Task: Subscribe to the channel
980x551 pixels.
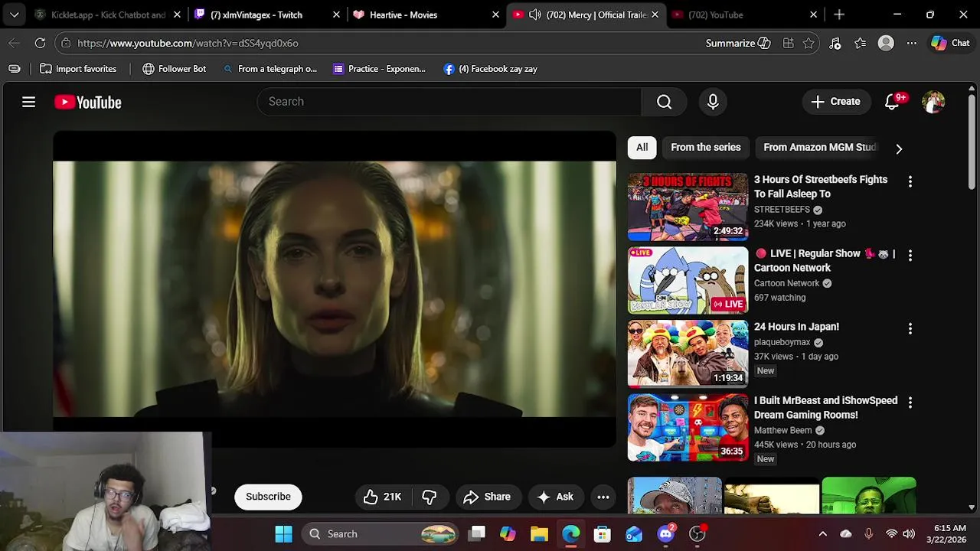Action: pos(268,497)
